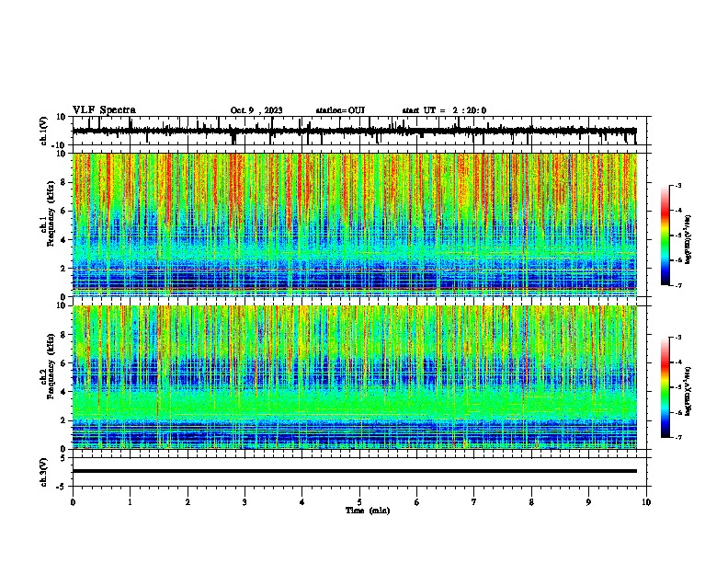Click the "5" volt tick on ch.3 panel

(x=63, y=458)
